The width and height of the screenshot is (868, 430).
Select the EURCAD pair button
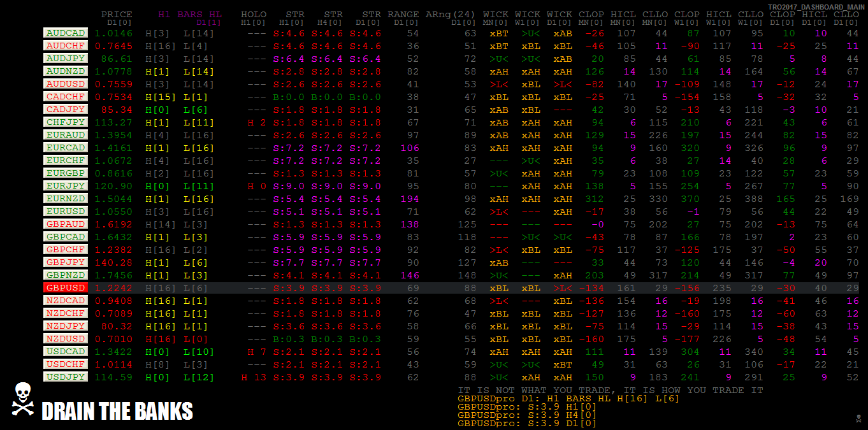[65, 148]
